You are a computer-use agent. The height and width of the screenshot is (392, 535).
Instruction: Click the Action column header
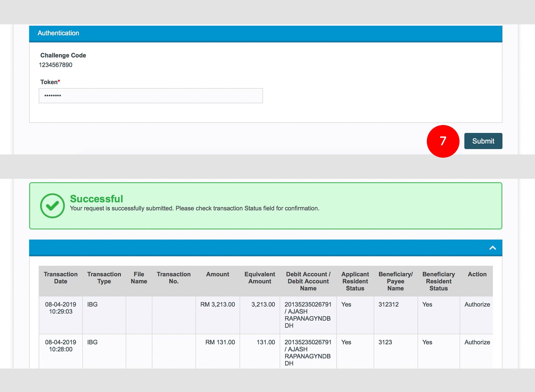pos(477,274)
